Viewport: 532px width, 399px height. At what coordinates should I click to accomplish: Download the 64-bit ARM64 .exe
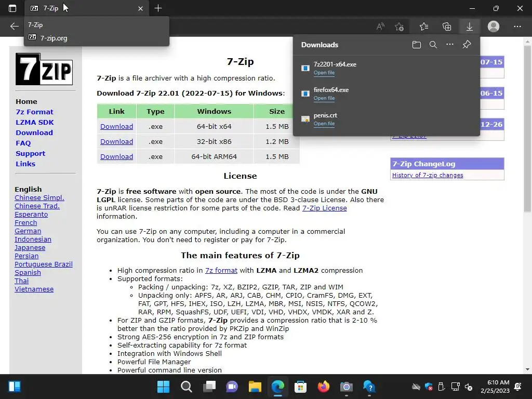(x=116, y=156)
